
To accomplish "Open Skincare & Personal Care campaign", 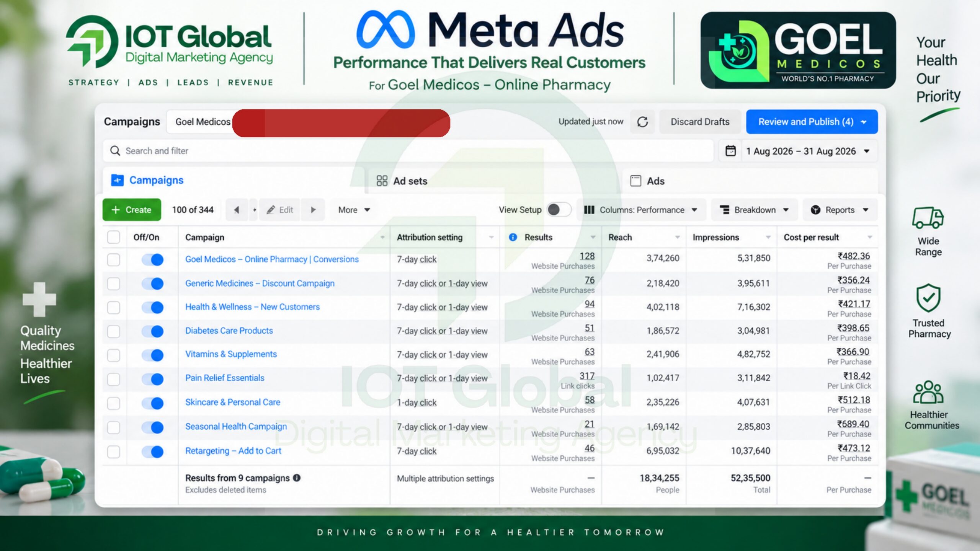I will tap(233, 402).
